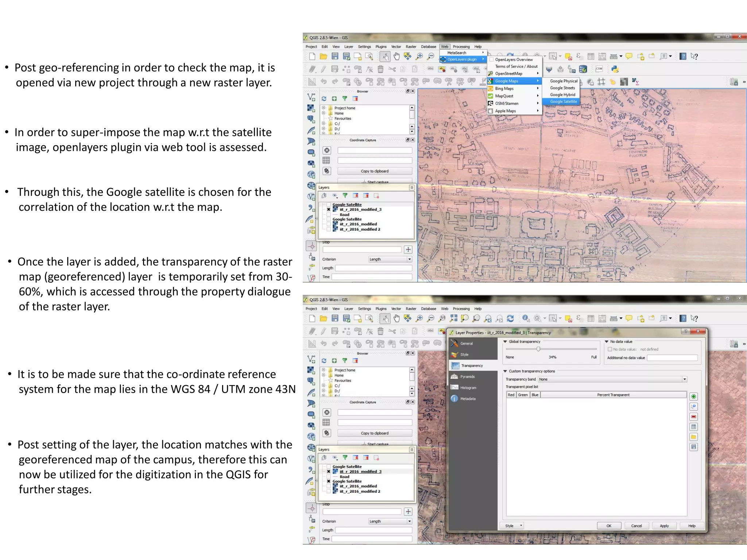Click Zoom Full icon in lower QGIS toolbar

coord(453,318)
